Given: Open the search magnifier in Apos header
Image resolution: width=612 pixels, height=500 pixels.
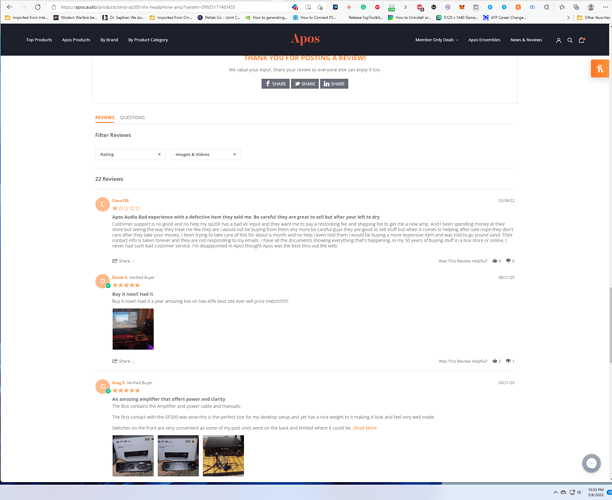Looking at the screenshot, I should 570,40.
